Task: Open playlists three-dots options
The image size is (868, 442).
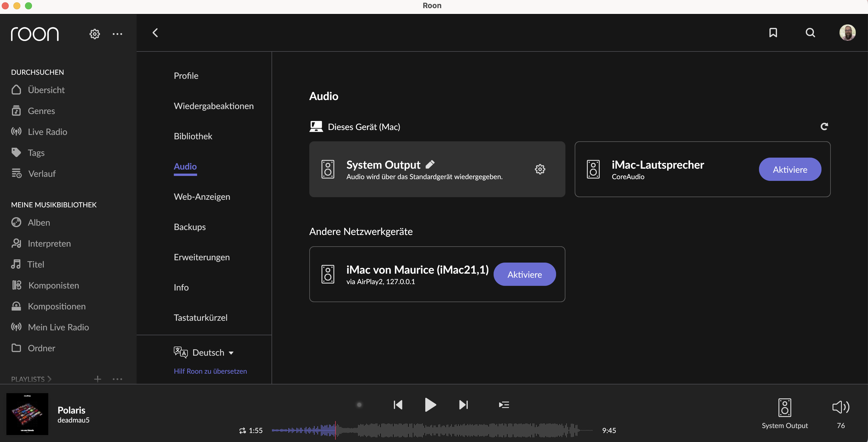Action: (x=117, y=379)
